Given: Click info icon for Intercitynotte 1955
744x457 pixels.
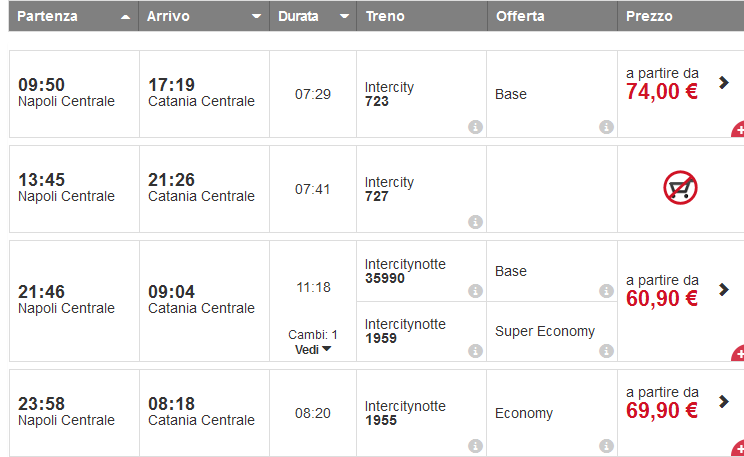Looking at the screenshot, I should click(475, 446).
